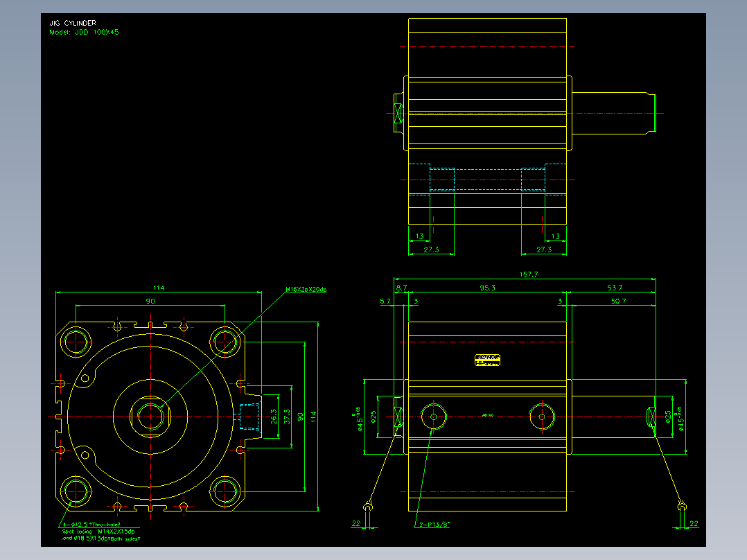
Task: Click the '37.3' vertical dimension
Action: (x=287, y=417)
